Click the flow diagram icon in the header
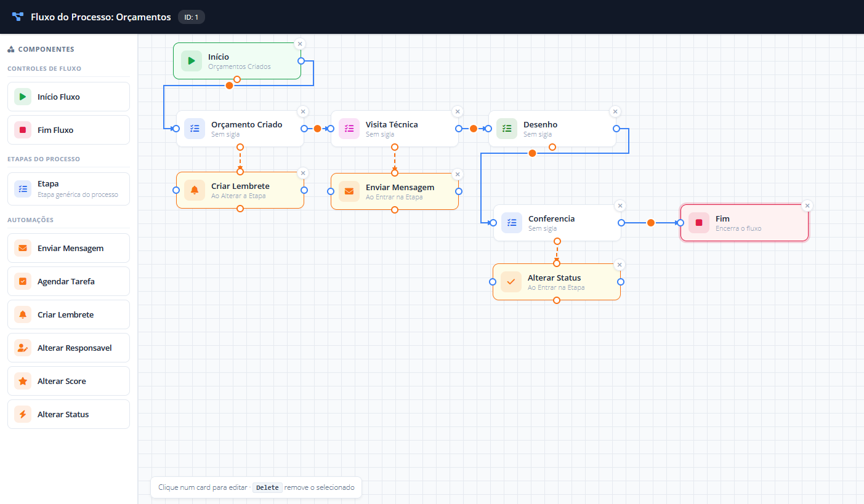This screenshot has width=864, height=504. (18, 17)
